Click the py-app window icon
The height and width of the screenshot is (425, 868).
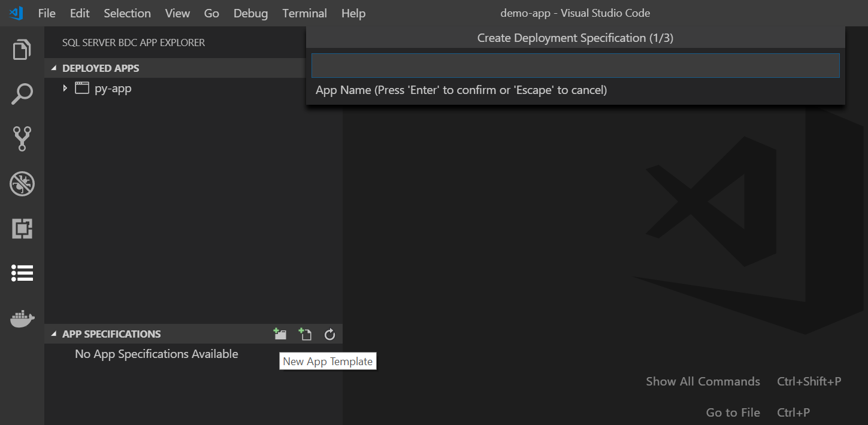click(81, 88)
